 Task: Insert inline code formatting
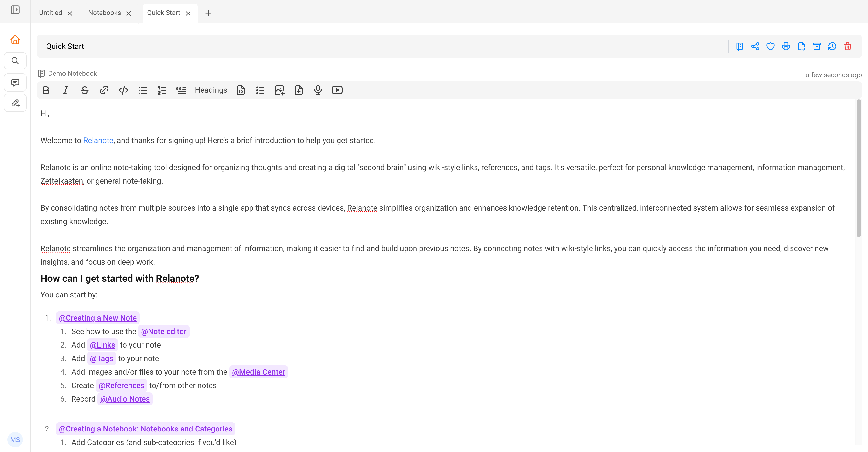coord(123,90)
